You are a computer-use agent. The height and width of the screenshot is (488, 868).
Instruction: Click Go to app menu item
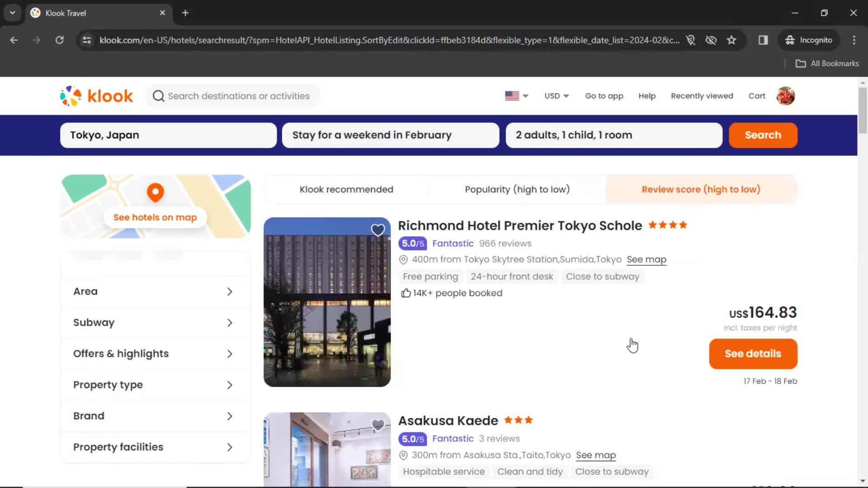604,96
